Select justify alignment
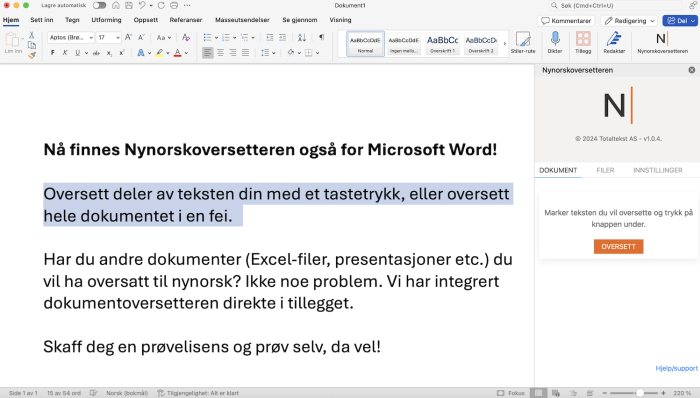The height and width of the screenshot is (398, 700). pos(245,53)
